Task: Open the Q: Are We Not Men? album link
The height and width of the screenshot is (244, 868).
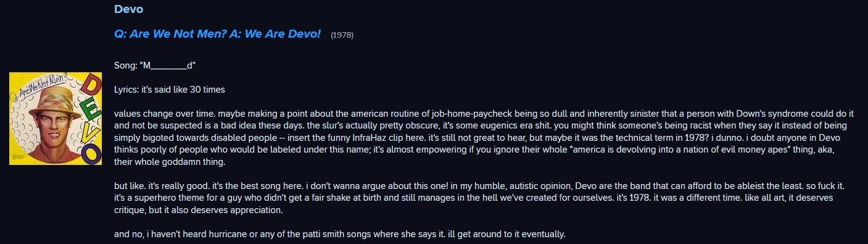Action: tap(217, 34)
